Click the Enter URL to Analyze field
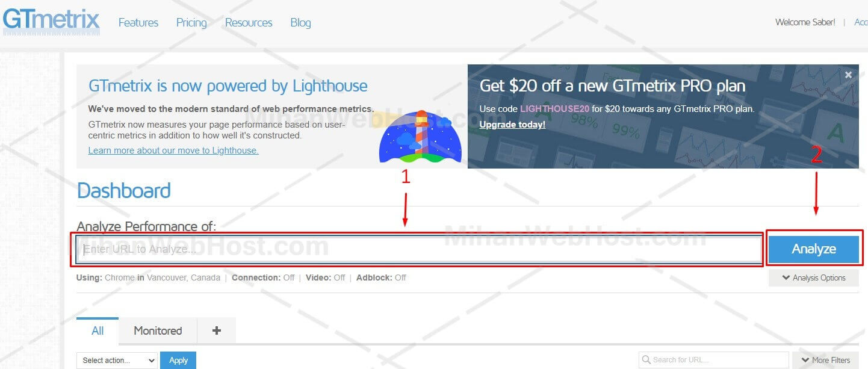The height and width of the screenshot is (369, 868). [419, 249]
